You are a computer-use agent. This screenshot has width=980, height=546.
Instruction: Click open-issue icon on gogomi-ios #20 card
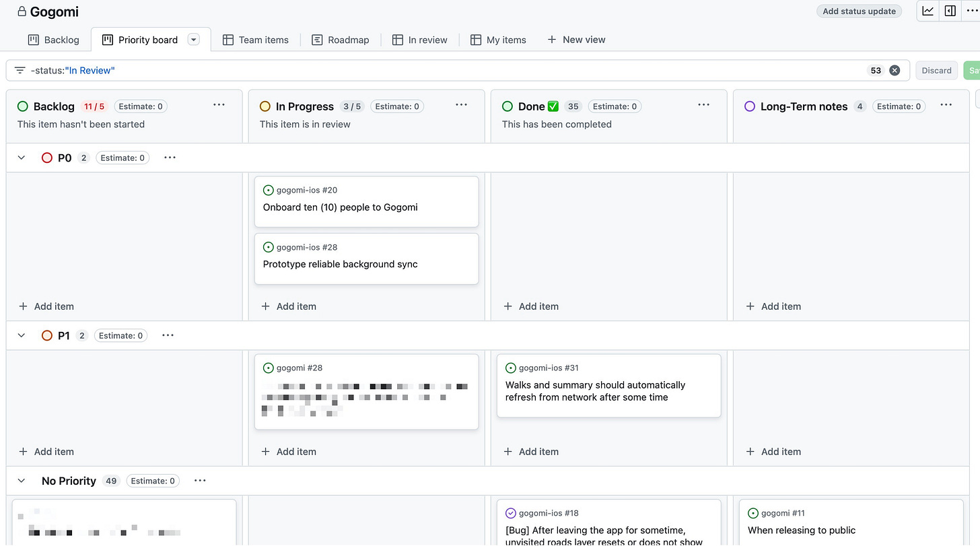(x=269, y=191)
